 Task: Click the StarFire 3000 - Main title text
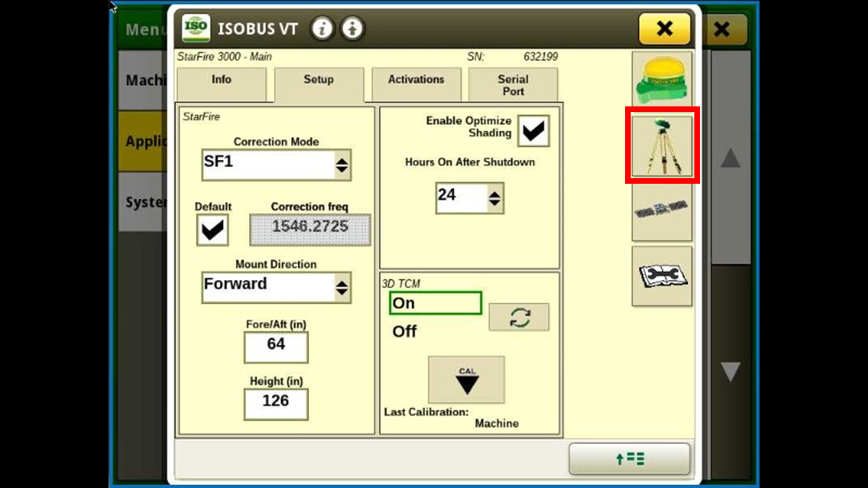224,57
